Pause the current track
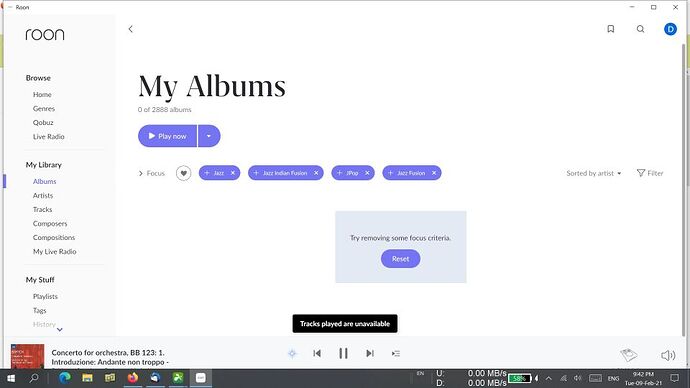 coord(343,353)
